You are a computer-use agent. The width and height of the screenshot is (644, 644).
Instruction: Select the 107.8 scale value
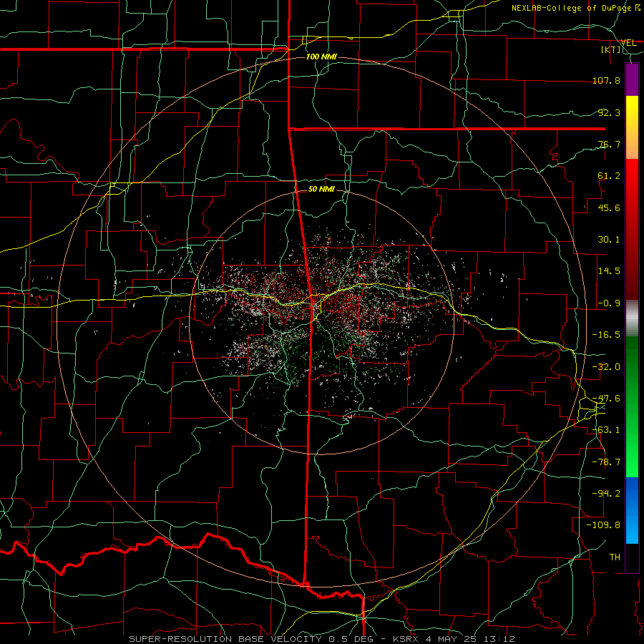coord(606,80)
